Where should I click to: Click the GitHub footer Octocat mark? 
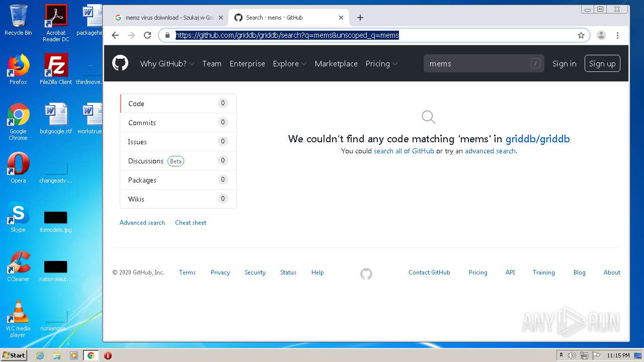pyautogui.click(x=366, y=274)
